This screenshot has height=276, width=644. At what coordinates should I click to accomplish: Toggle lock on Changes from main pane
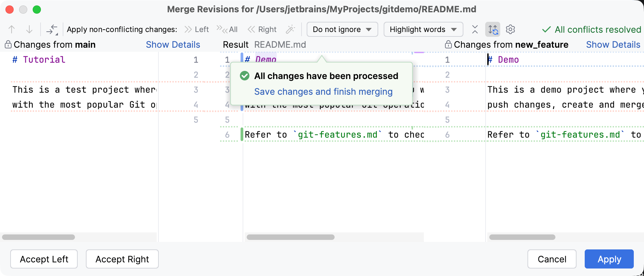click(x=8, y=45)
